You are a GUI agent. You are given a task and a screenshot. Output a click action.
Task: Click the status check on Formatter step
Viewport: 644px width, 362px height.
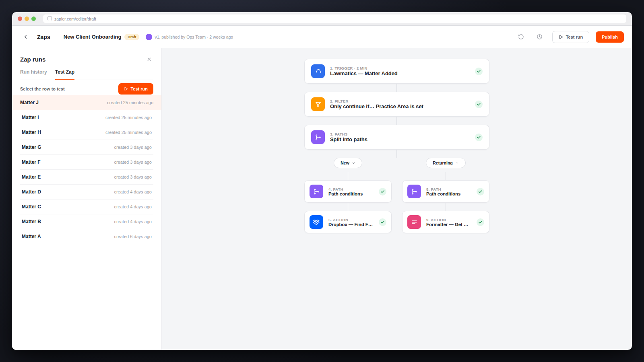[x=480, y=222]
